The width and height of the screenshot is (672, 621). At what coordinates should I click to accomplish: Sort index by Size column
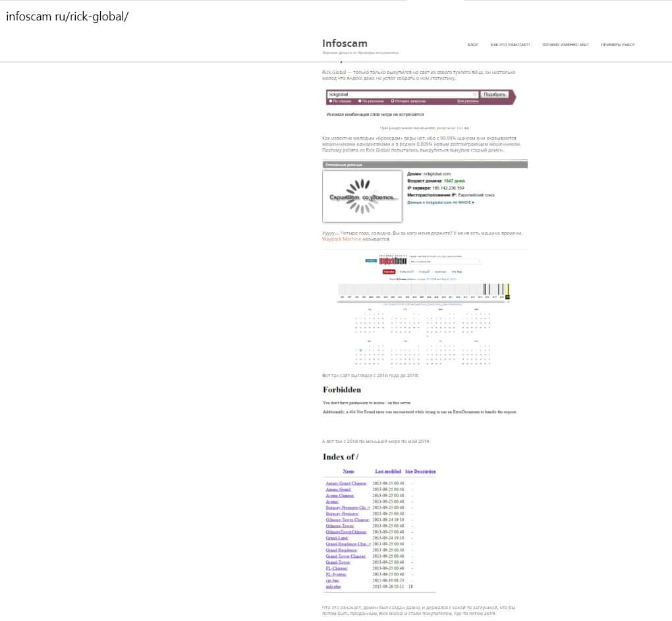409,471
